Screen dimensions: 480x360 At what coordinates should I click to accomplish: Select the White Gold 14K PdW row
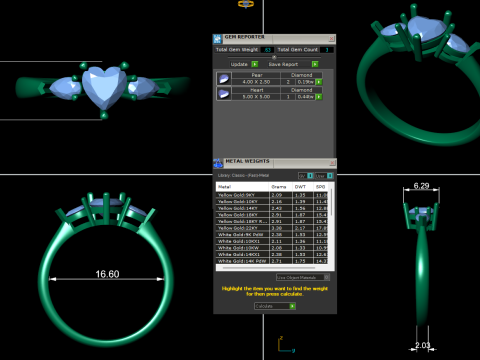point(272,261)
